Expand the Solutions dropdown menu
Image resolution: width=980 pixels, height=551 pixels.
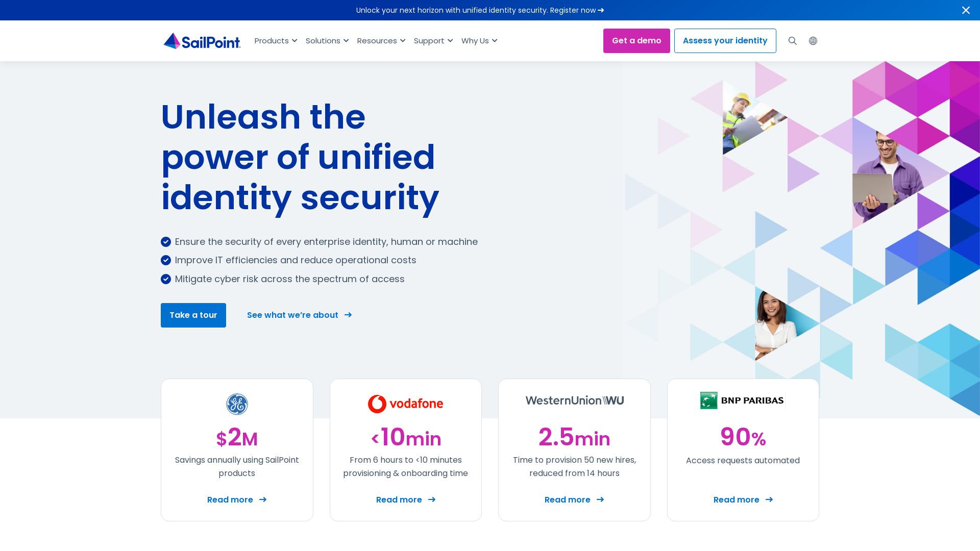tap(327, 41)
